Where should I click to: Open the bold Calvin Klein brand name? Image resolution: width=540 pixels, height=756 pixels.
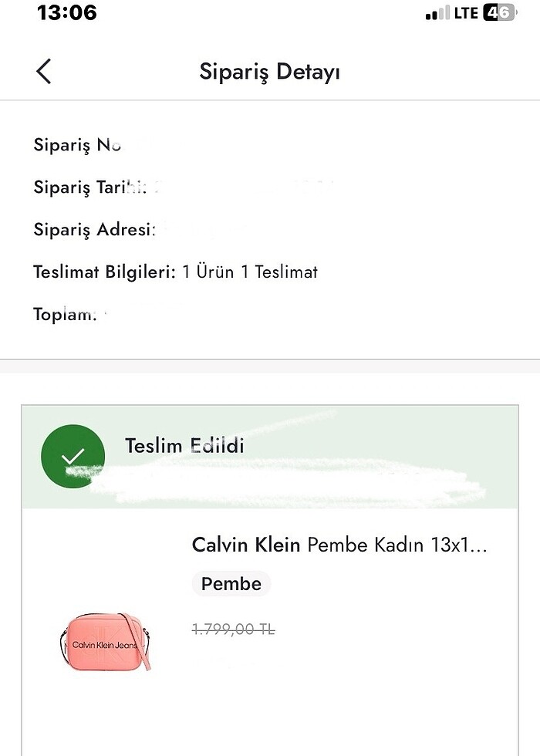tap(245, 545)
